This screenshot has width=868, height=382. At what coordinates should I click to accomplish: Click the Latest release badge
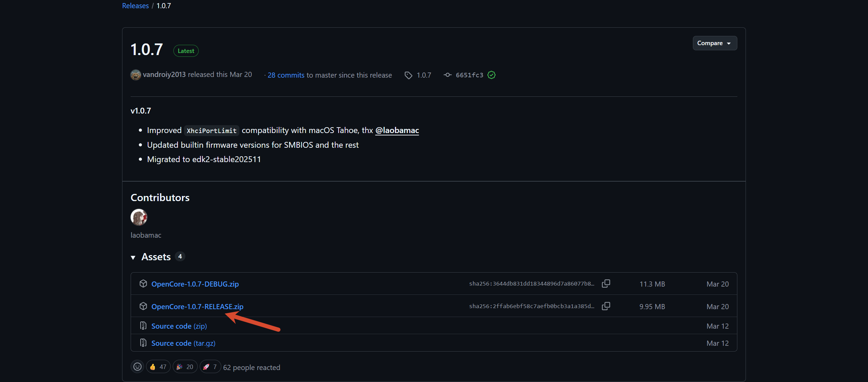pos(186,51)
